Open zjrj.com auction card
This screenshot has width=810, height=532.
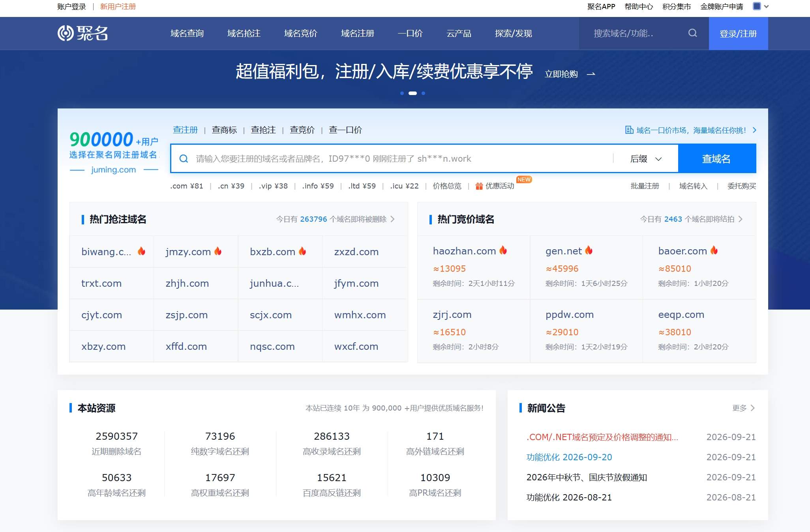pos(474,331)
